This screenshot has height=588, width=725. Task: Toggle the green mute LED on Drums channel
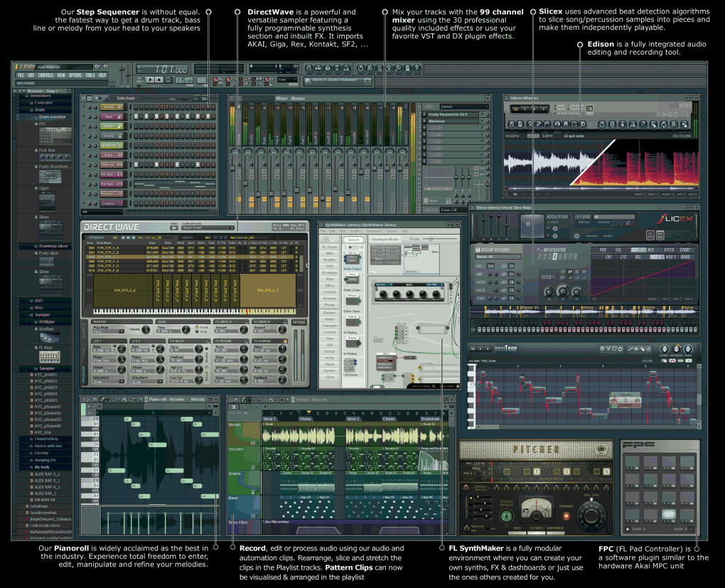point(84,135)
